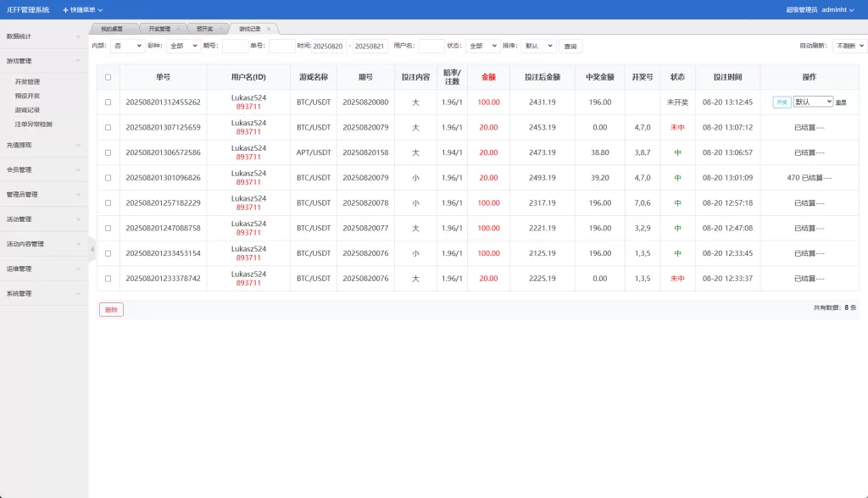Click the sidebar collapse arrow handle
The image size is (868, 498).
click(92, 249)
